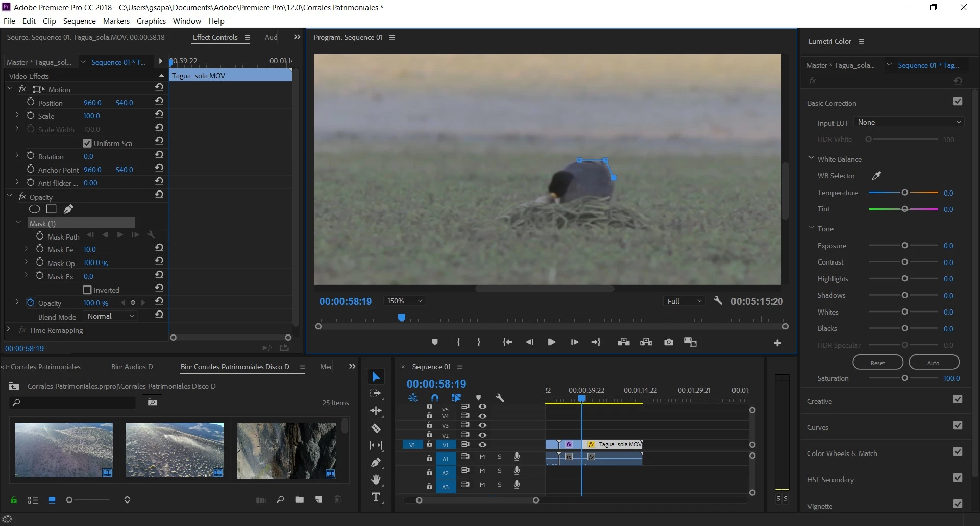Image resolution: width=980 pixels, height=526 pixels.
Task: Hide track V1 with eye icon
Action: click(482, 445)
